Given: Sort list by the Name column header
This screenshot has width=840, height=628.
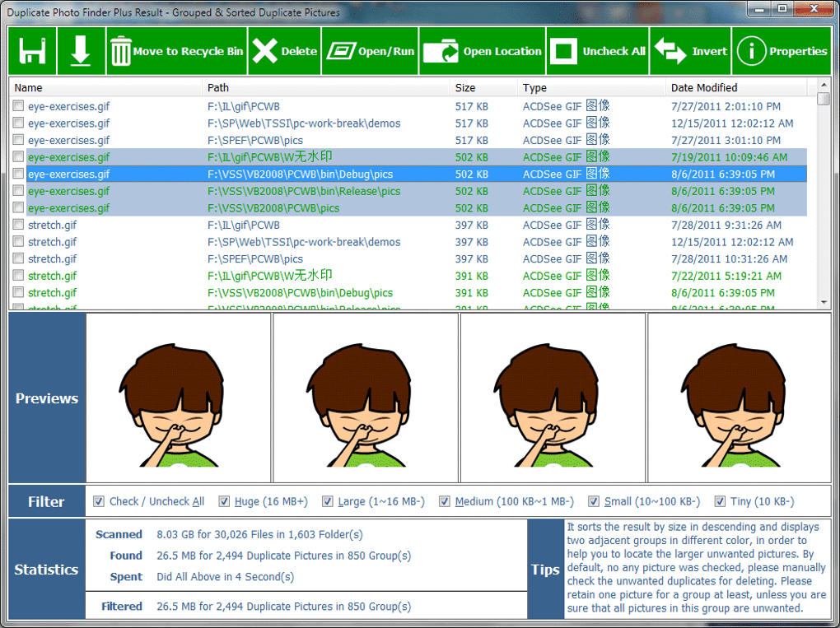Looking at the screenshot, I should point(105,87).
